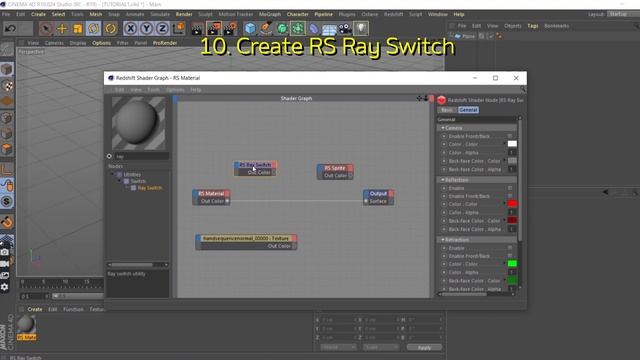
Task: Collapse the Reflection section
Action: [x=442, y=180]
